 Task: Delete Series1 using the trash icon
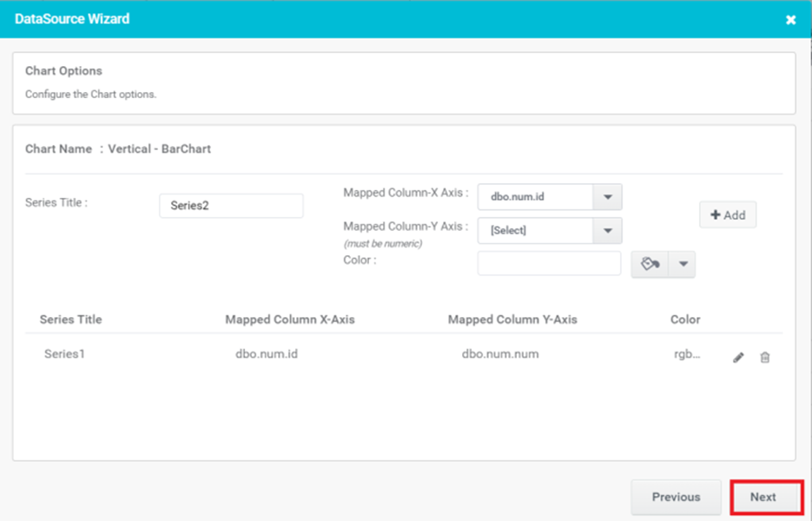pos(764,357)
